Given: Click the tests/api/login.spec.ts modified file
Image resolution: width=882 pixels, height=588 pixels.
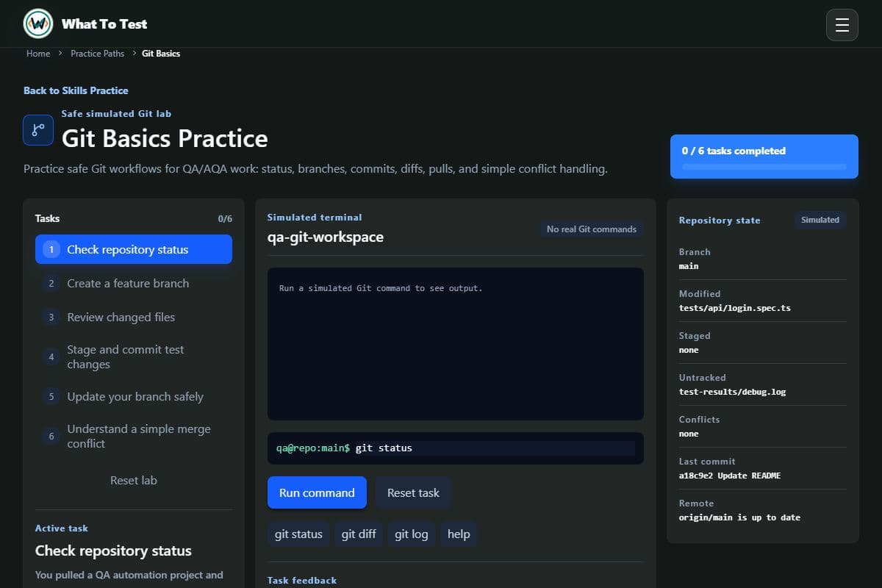Looking at the screenshot, I should tap(735, 308).
